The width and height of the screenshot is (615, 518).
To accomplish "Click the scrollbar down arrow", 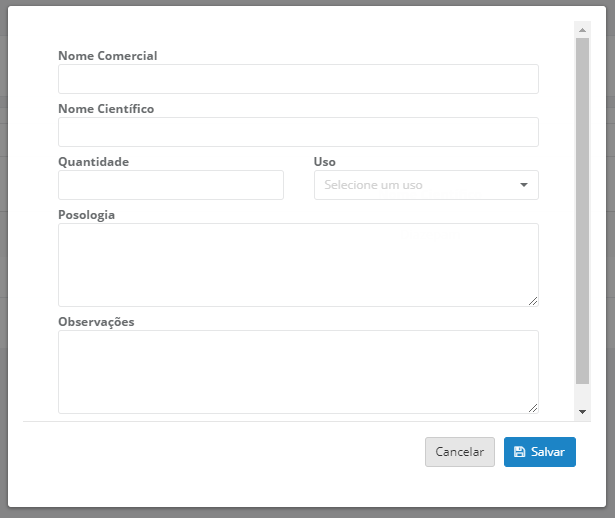I will coord(582,411).
